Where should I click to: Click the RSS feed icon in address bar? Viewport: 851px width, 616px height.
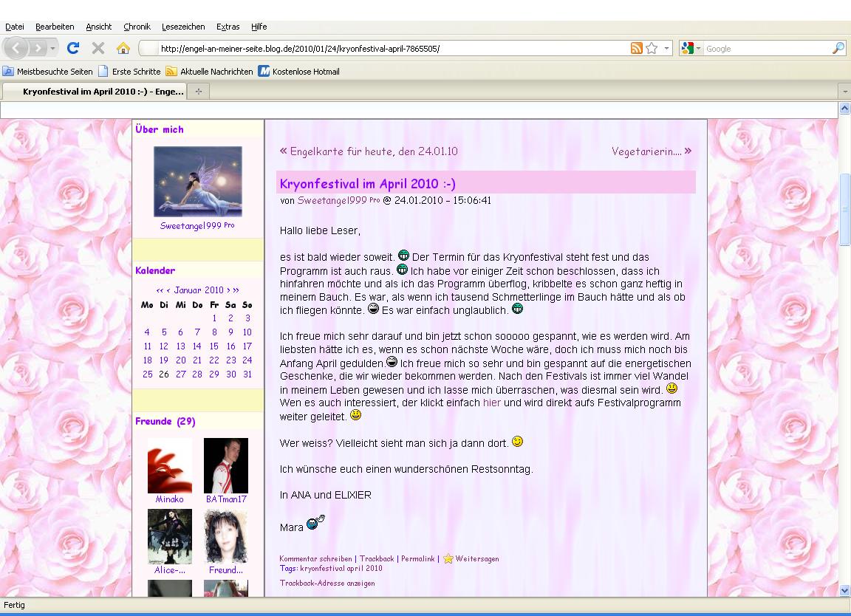point(636,49)
